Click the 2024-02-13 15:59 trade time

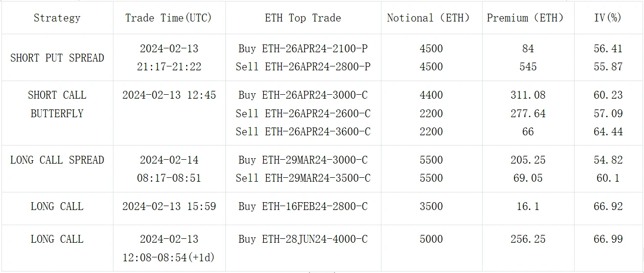pos(169,207)
